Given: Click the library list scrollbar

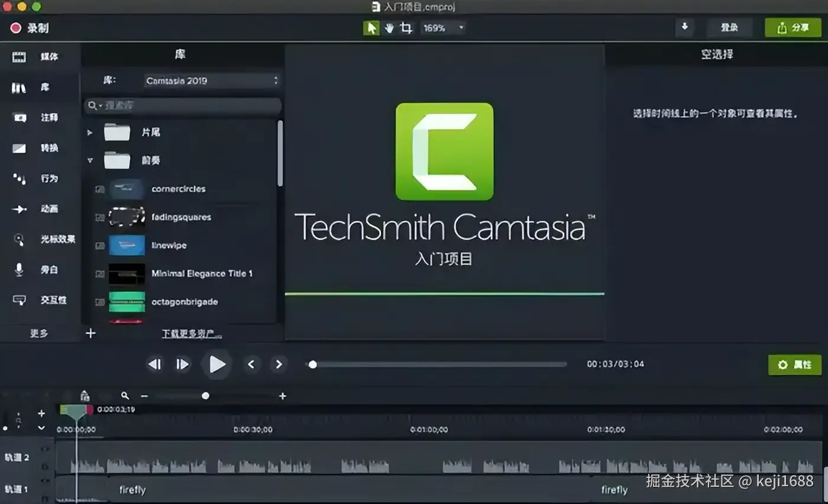Looking at the screenshot, I should tap(280, 154).
